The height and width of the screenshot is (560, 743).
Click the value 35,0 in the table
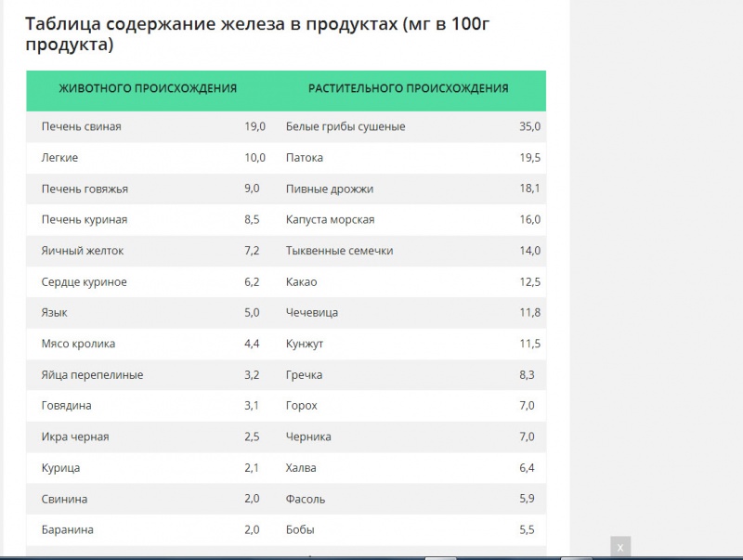coord(529,126)
